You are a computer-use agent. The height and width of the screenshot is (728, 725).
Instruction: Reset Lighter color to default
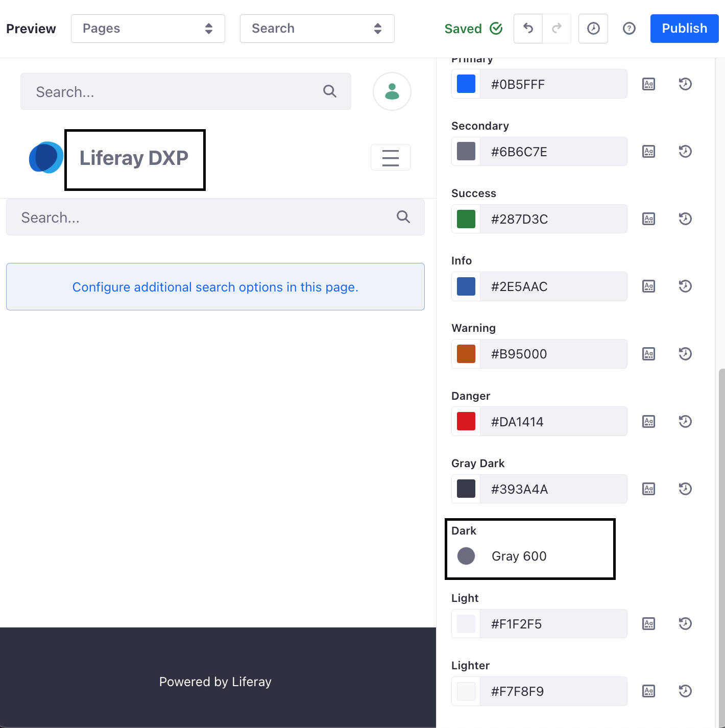click(x=685, y=691)
